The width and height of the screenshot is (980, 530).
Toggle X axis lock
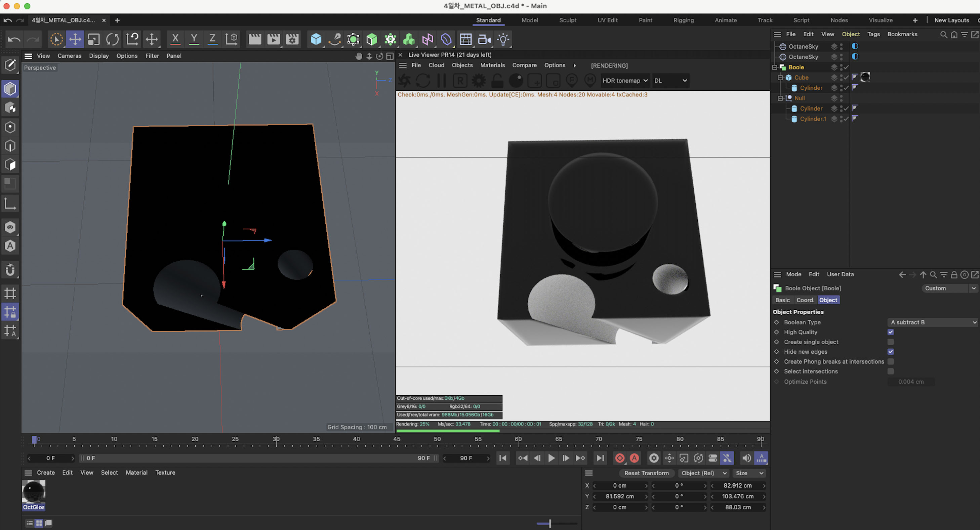pyautogui.click(x=175, y=39)
